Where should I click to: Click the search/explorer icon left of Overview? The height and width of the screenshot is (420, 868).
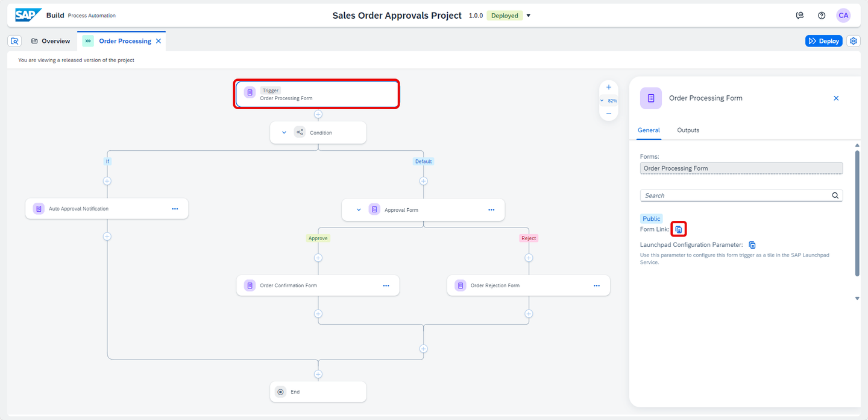[x=15, y=41]
